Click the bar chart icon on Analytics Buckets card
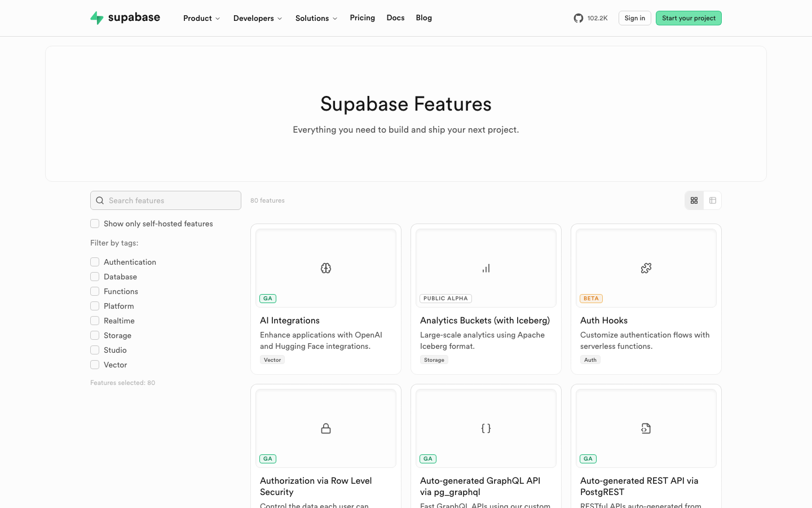Screen dimensions: 812x508 coord(486,268)
